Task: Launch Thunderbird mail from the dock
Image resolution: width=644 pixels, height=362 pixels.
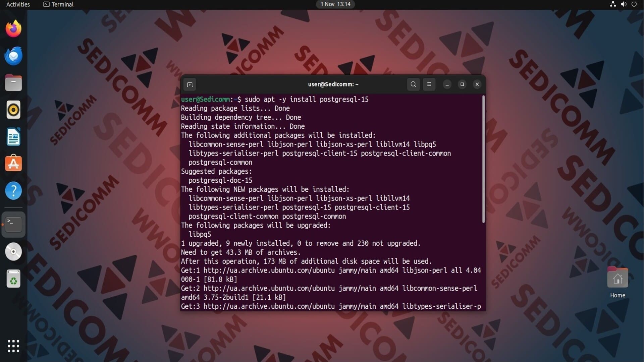Action: pyautogui.click(x=13, y=56)
